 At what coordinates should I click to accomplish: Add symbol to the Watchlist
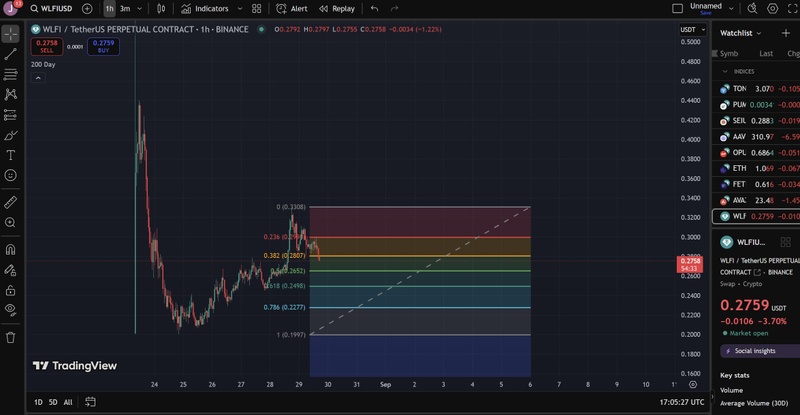coord(786,33)
